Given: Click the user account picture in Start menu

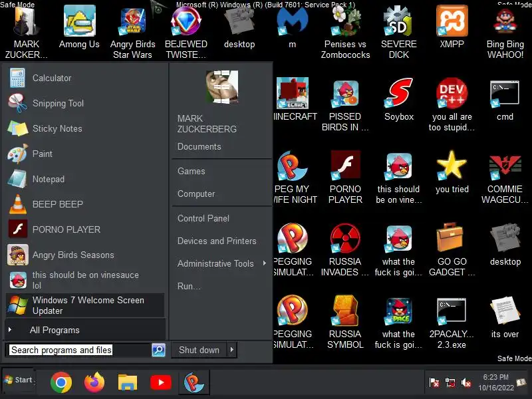Looking at the screenshot, I should 222,86.
